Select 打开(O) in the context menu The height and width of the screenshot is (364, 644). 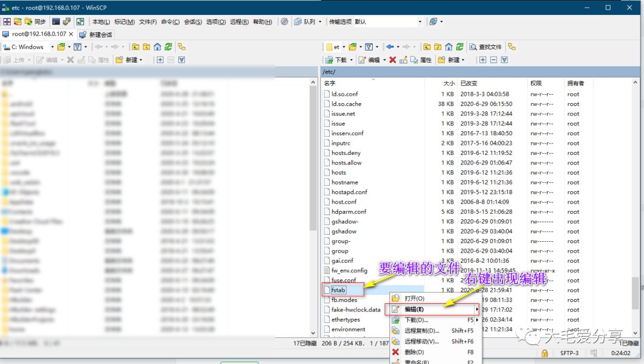coord(414,298)
